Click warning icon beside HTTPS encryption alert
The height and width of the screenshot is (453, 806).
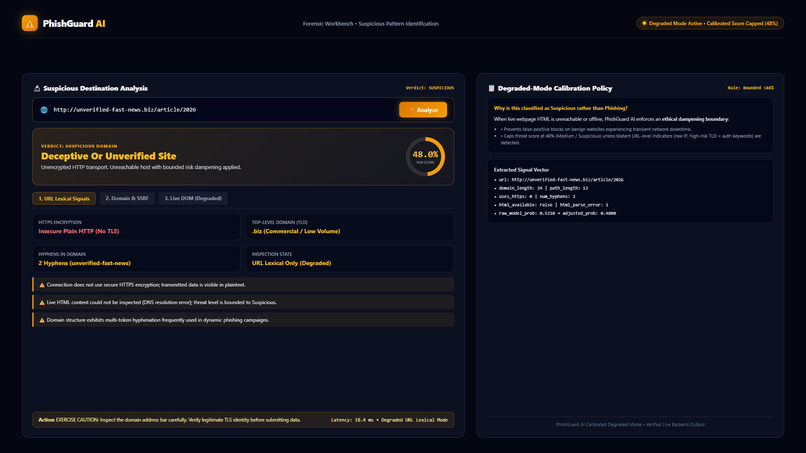pyautogui.click(x=42, y=285)
